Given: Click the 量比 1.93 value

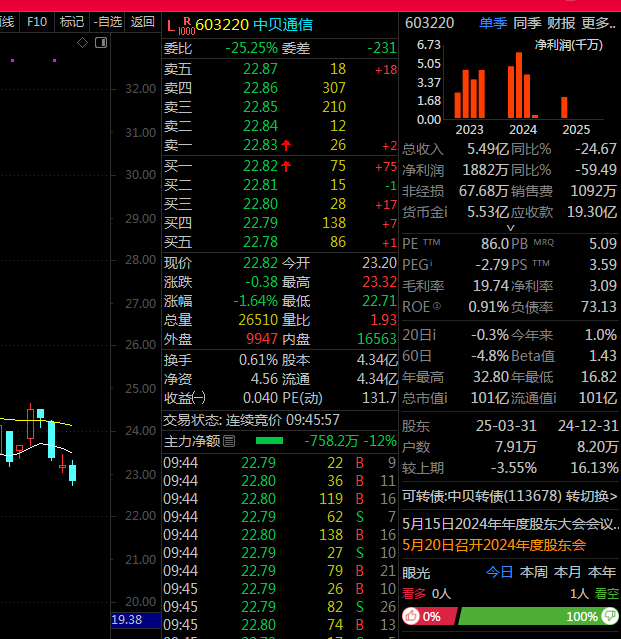Looking at the screenshot, I should click(383, 320).
